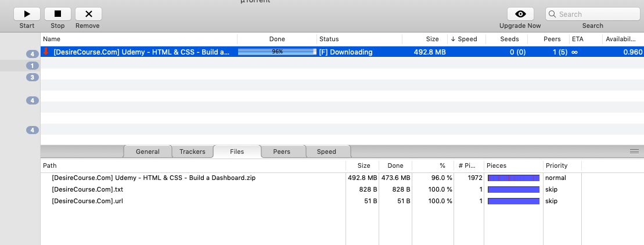Open the Peers tab

click(282, 152)
